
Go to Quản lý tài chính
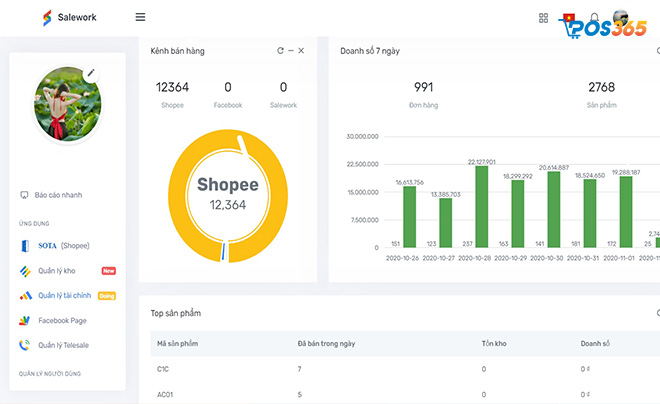[64, 296]
